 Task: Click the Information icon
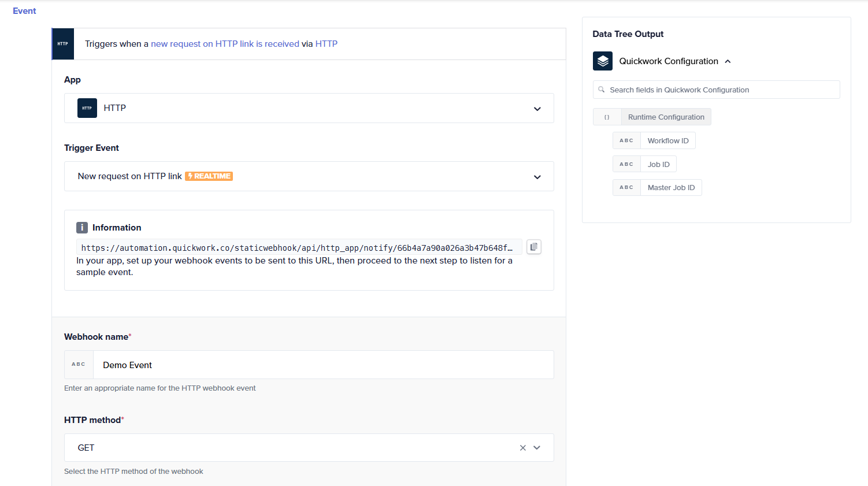click(x=82, y=228)
